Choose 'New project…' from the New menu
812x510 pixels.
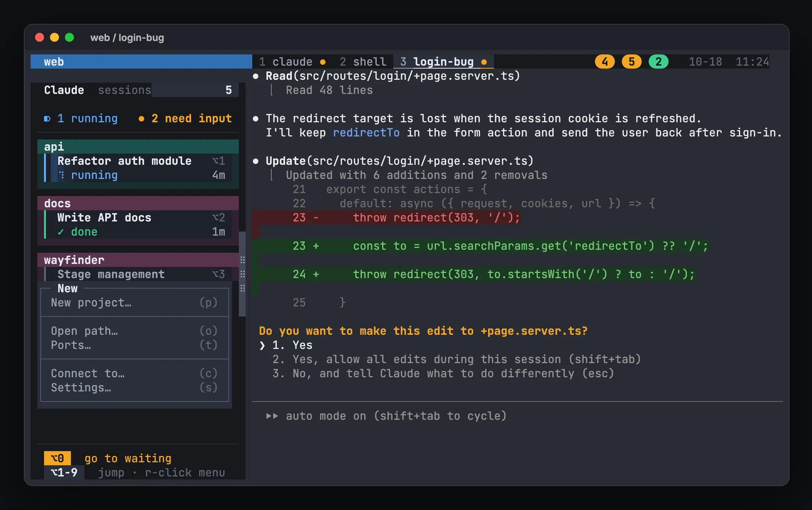(x=134, y=303)
